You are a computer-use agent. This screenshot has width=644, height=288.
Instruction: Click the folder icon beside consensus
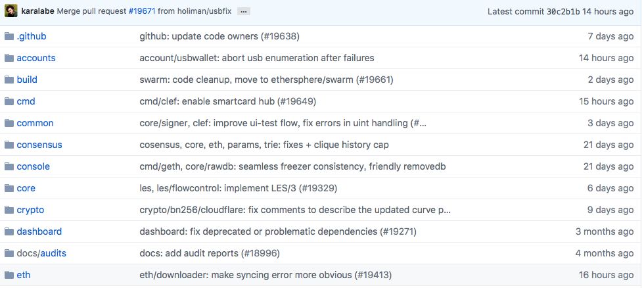point(9,145)
